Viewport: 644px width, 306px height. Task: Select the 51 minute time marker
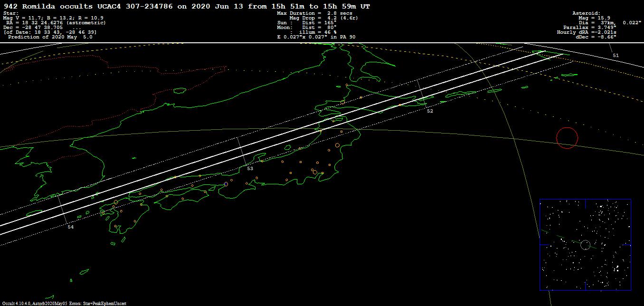coord(616,56)
